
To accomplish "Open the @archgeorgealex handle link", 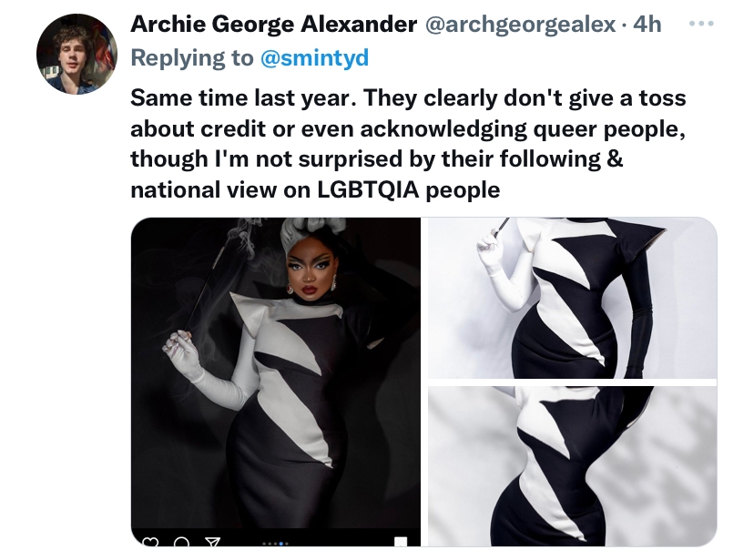I will click(520, 24).
